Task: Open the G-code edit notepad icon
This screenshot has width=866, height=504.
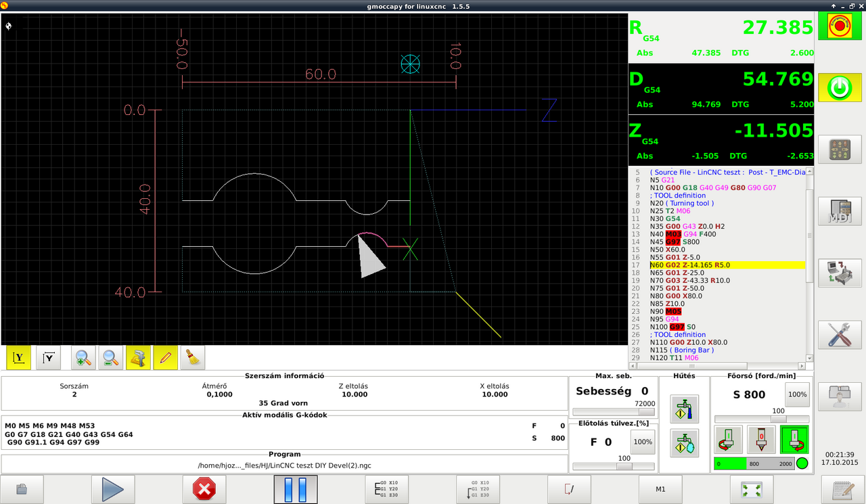Action: coord(842,488)
